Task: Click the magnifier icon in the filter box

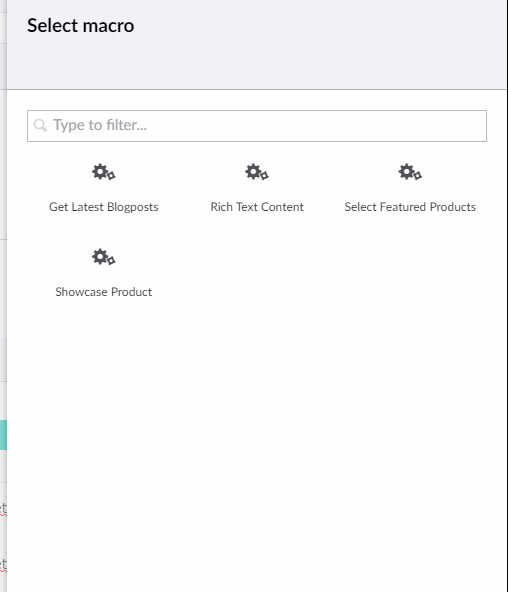Action: [x=40, y=125]
